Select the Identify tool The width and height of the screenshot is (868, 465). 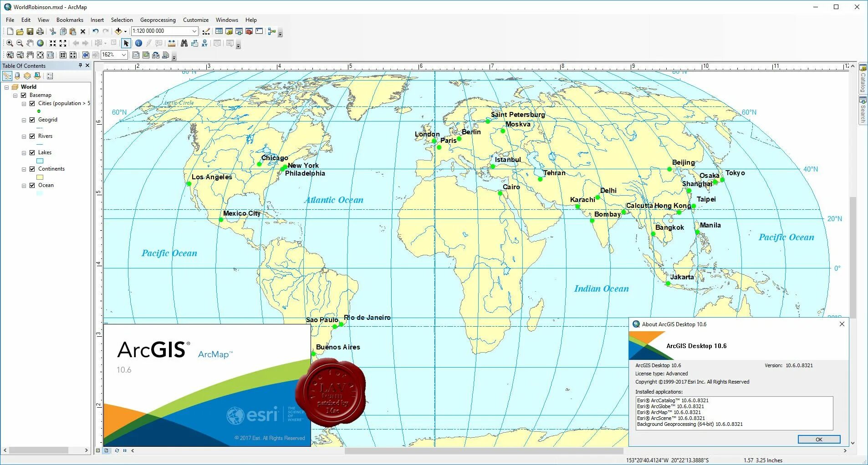click(x=138, y=43)
